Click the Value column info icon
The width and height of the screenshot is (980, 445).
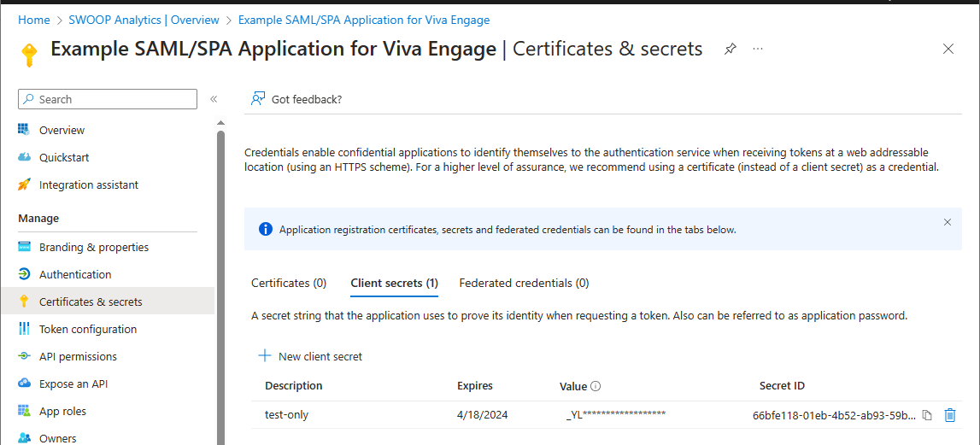pos(596,386)
